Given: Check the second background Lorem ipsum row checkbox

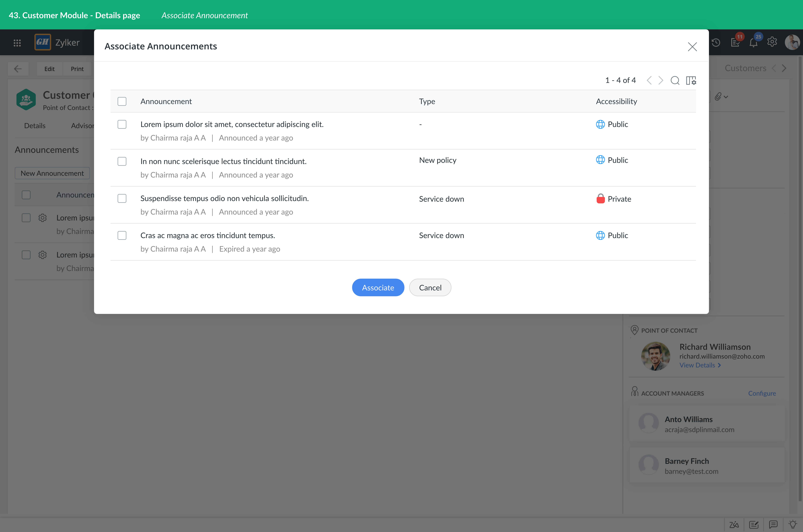Looking at the screenshot, I should pos(26,255).
